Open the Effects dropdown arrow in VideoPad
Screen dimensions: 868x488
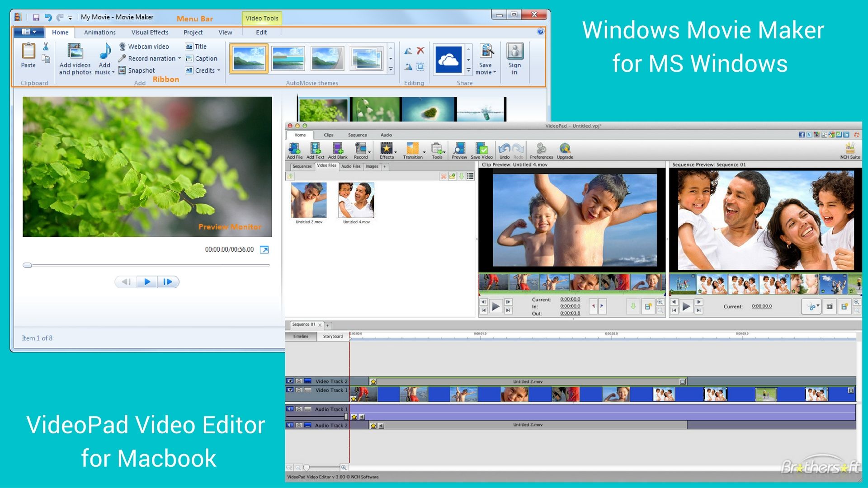pos(396,152)
